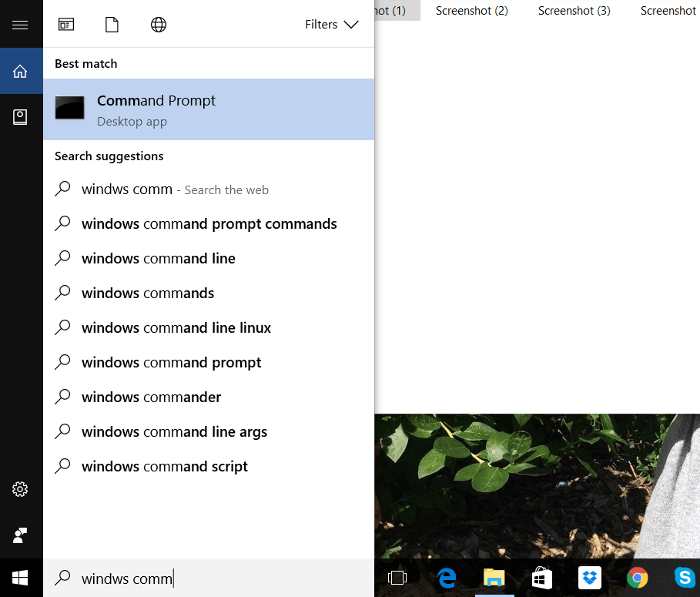Expand search filters using the chevron
700x597 pixels.
click(x=352, y=24)
